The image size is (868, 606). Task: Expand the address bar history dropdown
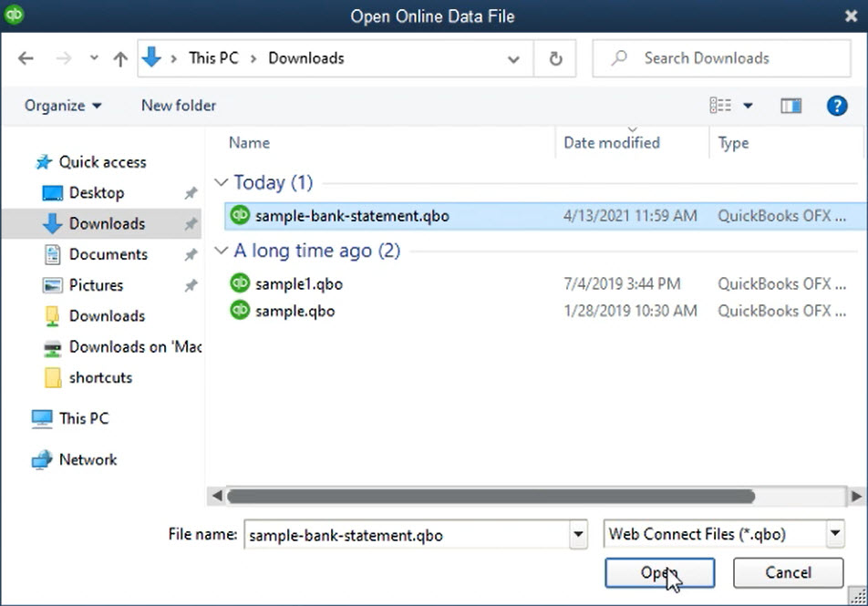tap(513, 58)
